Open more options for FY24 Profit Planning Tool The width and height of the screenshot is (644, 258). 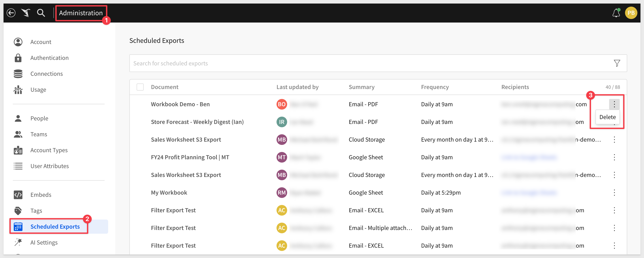coord(614,157)
